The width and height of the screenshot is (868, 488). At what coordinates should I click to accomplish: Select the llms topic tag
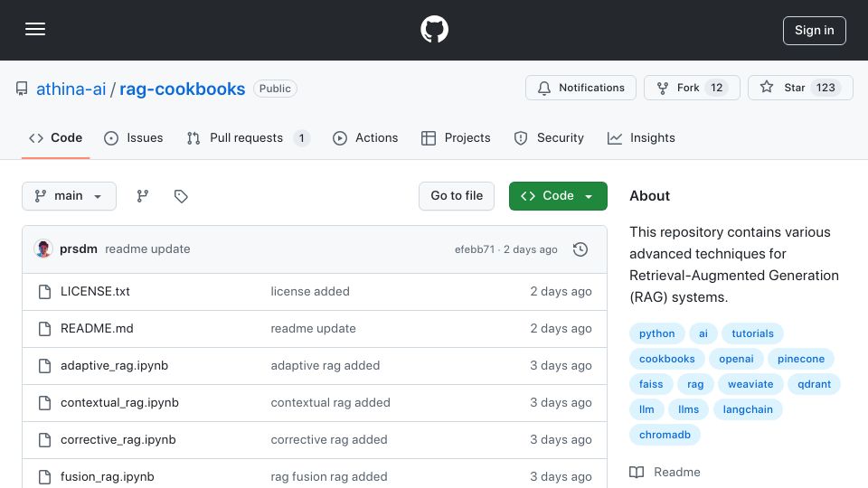click(689, 410)
